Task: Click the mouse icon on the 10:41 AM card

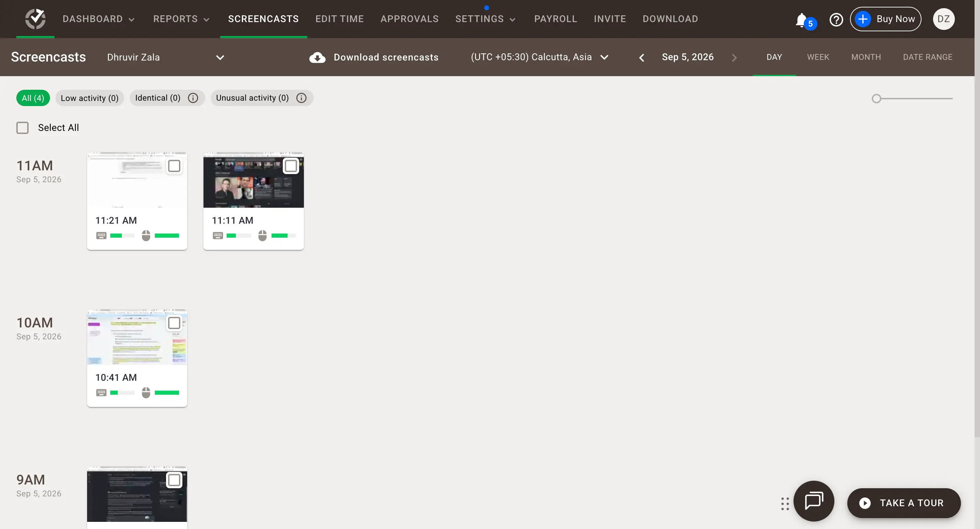Action: click(x=146, y=393)
